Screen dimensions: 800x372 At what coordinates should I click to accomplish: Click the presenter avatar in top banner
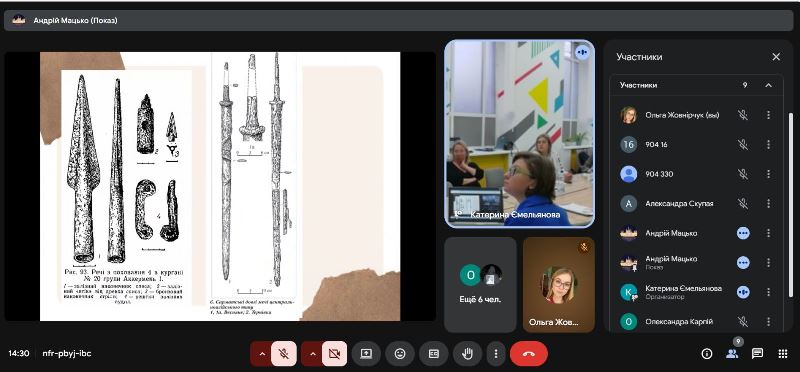[18, 20]
